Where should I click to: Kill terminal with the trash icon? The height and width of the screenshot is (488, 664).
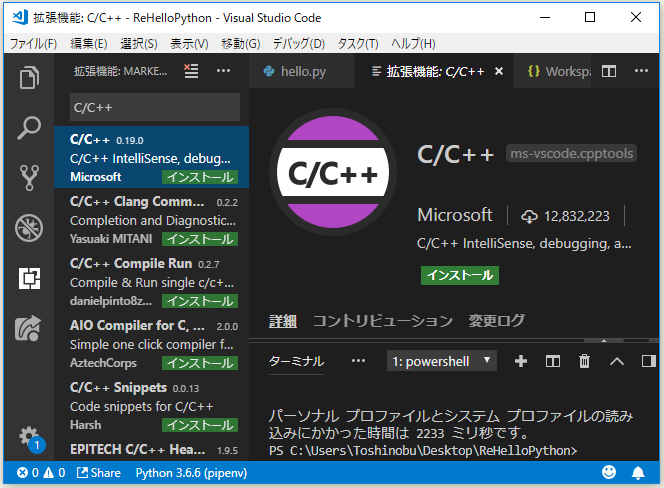tap(584, 361)
